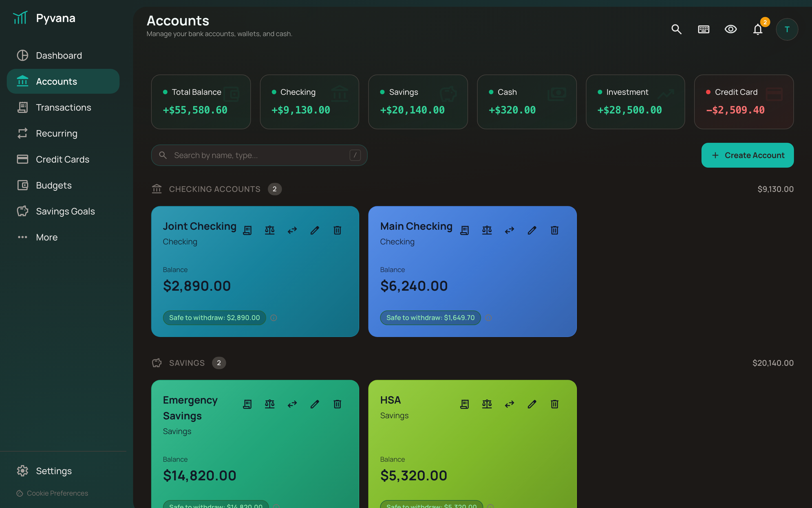Open Recurring page
The height and width of the screenshot is (508, 812).
pos(63,133)
